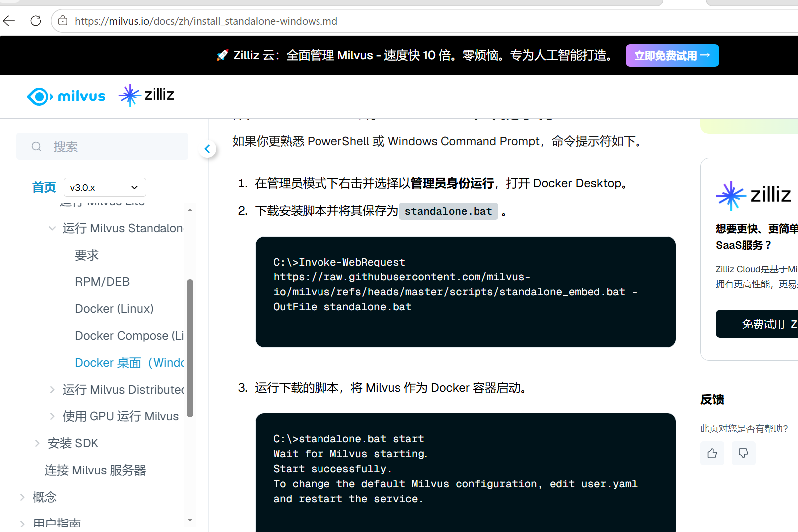Select the Docker 桌面 (Windows) page
Viewport: 798px width, 532px height.
[130, 363]
